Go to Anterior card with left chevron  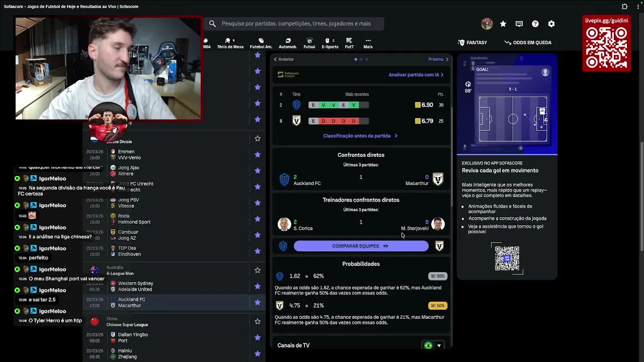tap(284, 59)
